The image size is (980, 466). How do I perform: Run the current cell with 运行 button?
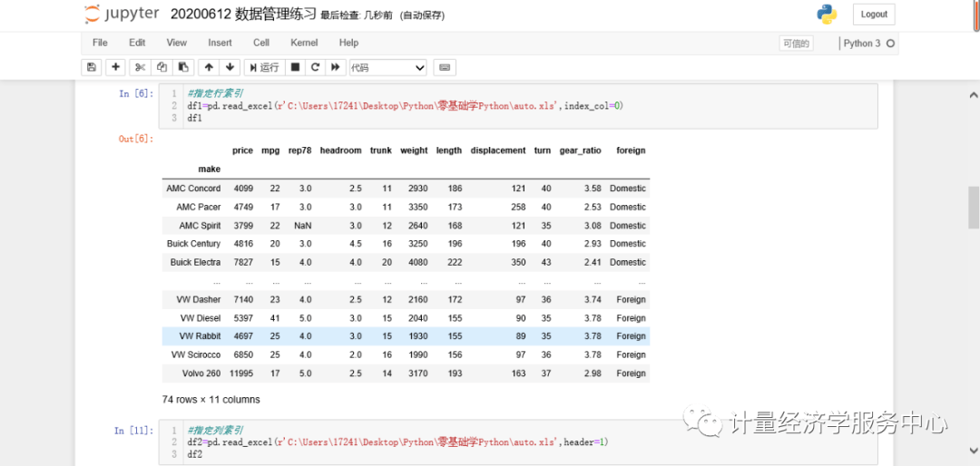[x=264, y=67]
